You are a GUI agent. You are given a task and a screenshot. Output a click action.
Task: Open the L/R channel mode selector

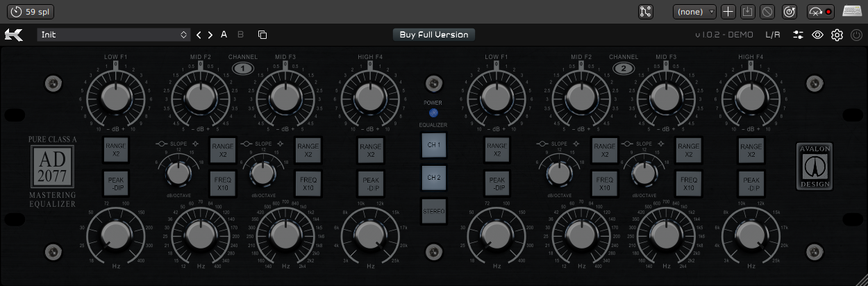[x=773, y=35]
